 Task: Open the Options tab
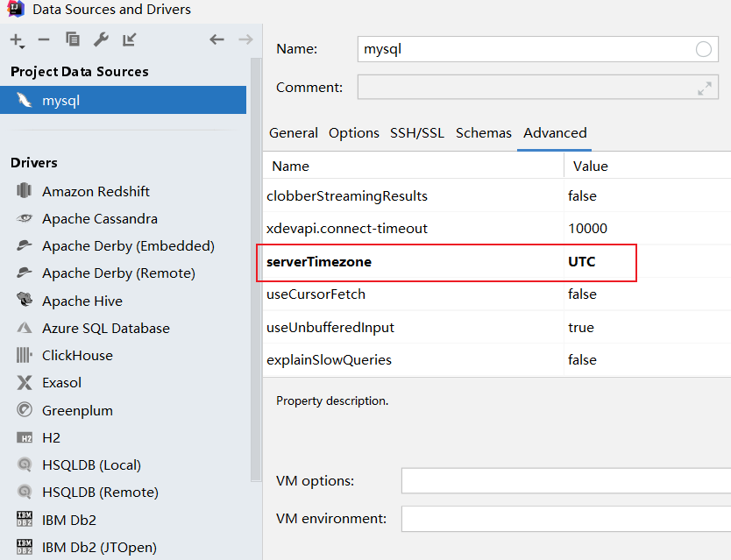click(x=354, y=133)
